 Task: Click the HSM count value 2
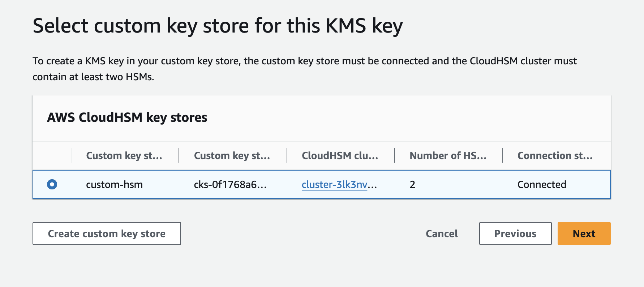coord(412,184)
